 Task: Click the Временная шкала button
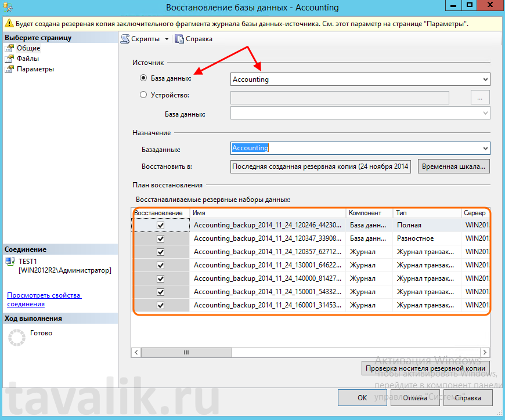(453, 166)
